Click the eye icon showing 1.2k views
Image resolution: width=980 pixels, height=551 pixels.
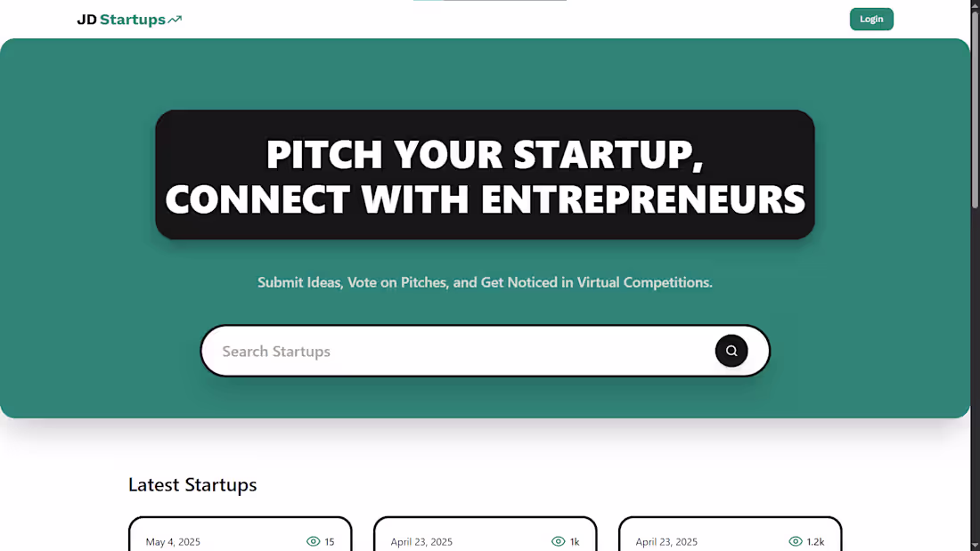point(795,540)
